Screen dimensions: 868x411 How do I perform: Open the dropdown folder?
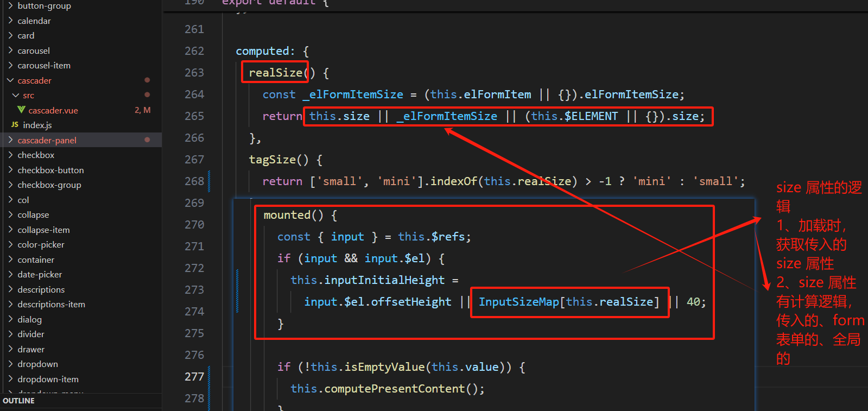[x=37, y=364]
